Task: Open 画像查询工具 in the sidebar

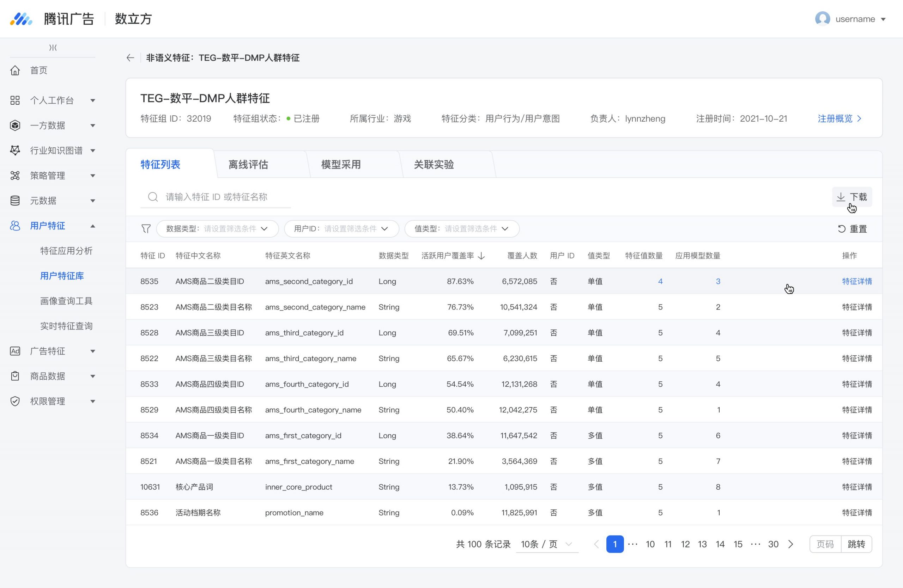Action: coord(66,301)
